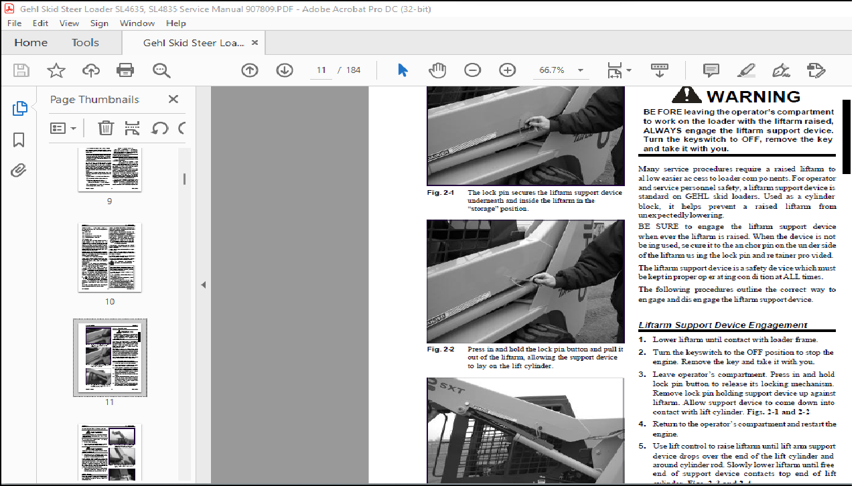This screenshot has height=486, width=868.
Task: Select the Gehl Skid Steer Loa... document tab
Action: tap(194, 43)
